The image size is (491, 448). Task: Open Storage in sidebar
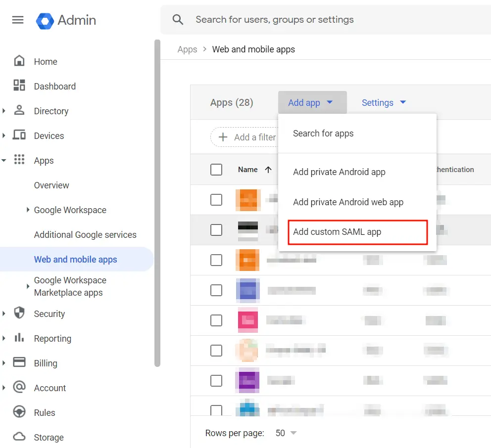(49, 437)
